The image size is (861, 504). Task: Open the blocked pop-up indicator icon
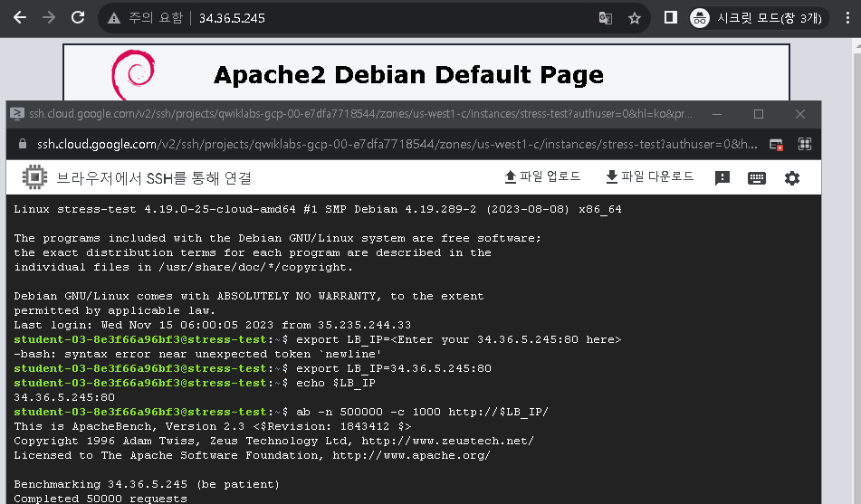776,145
